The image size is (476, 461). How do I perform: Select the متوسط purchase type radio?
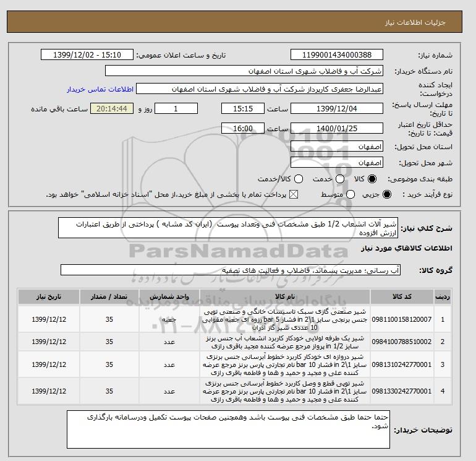pyautogui.click(x=351, y=194)
